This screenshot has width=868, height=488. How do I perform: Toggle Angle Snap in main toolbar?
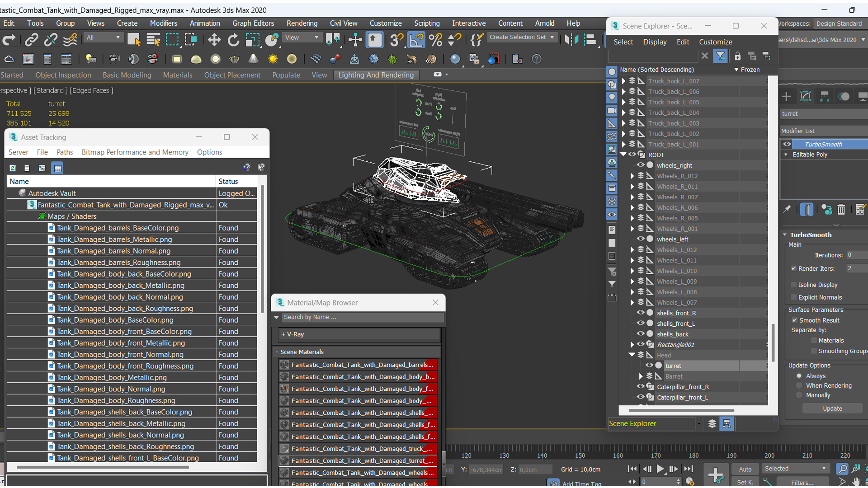pos(416,40)
